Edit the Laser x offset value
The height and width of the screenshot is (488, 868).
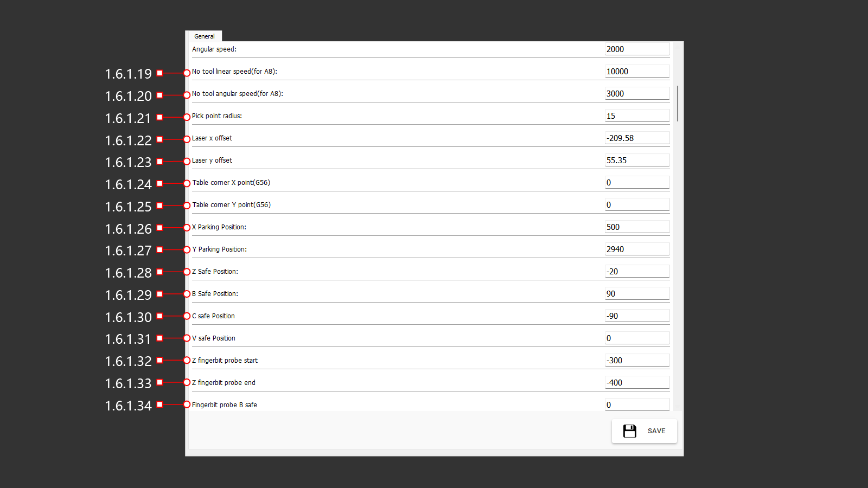[x=637, y=138]
